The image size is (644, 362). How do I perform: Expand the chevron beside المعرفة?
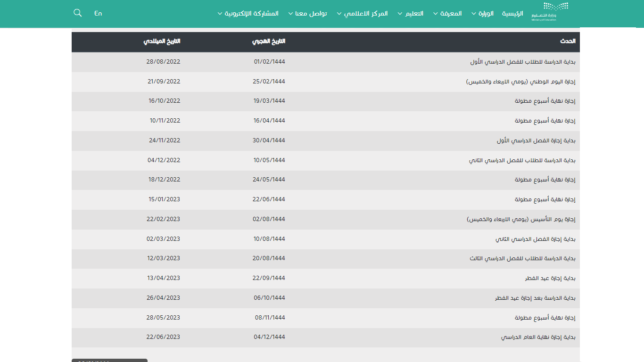435,14
